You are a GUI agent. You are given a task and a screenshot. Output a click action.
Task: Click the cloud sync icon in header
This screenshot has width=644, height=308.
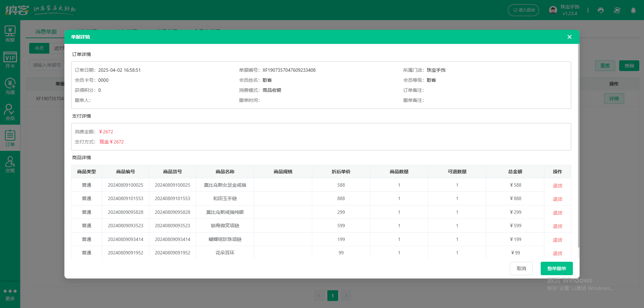click(617, 10)
